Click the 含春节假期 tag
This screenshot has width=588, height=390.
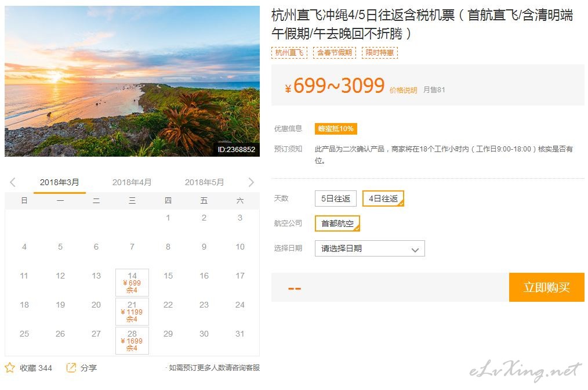335,53
